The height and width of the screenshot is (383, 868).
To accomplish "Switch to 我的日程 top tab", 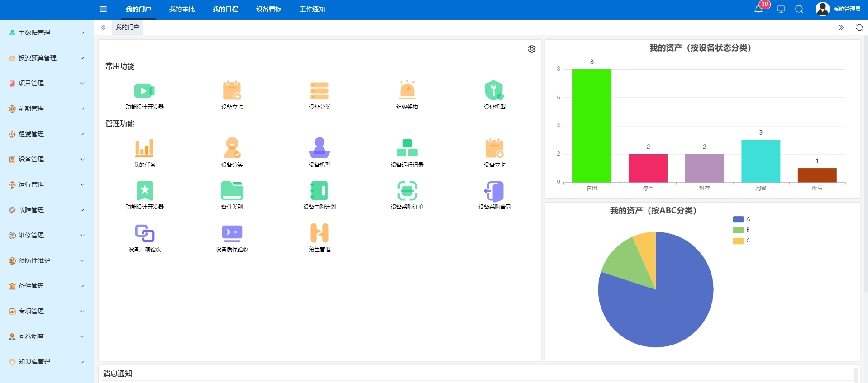I will [225, 9].
